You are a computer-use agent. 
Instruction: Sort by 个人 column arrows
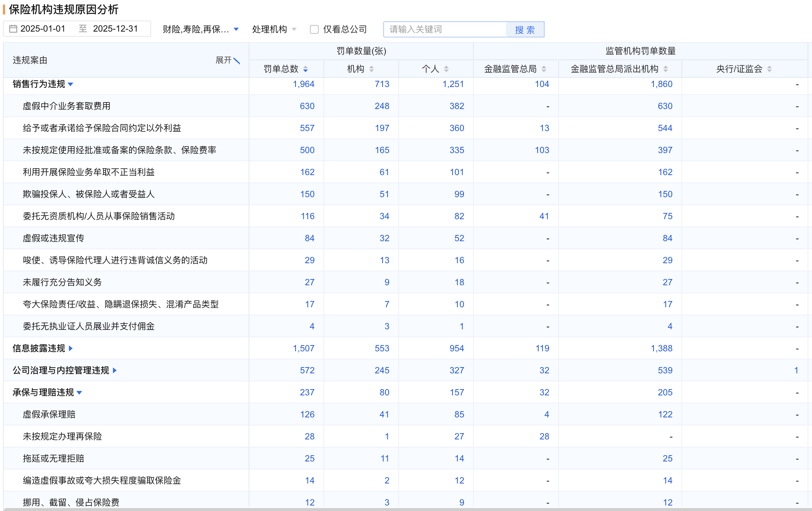(446, 69)
